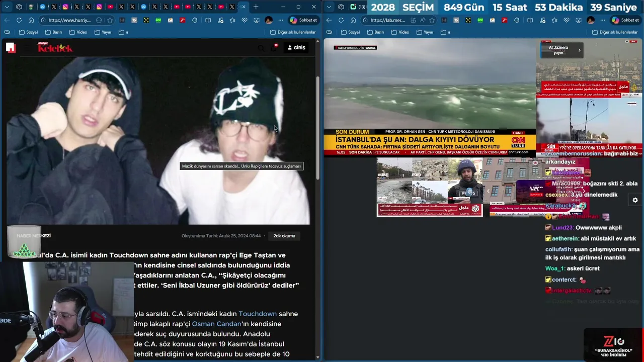644x362 pixels.
Task: Click chat username conterct
Action: coord(564,280)
